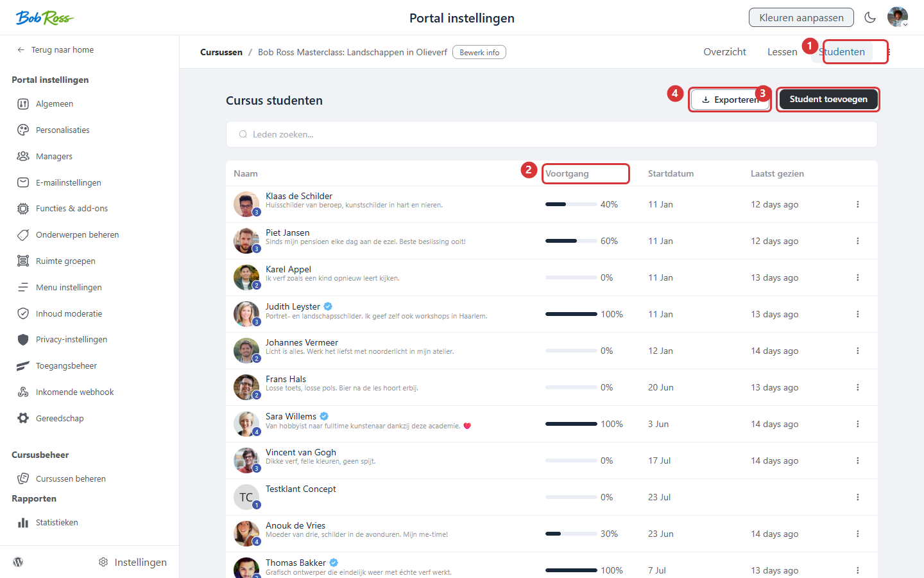
Task: Click Judith Leyster verified badge
Action: [x=328, y=306]
